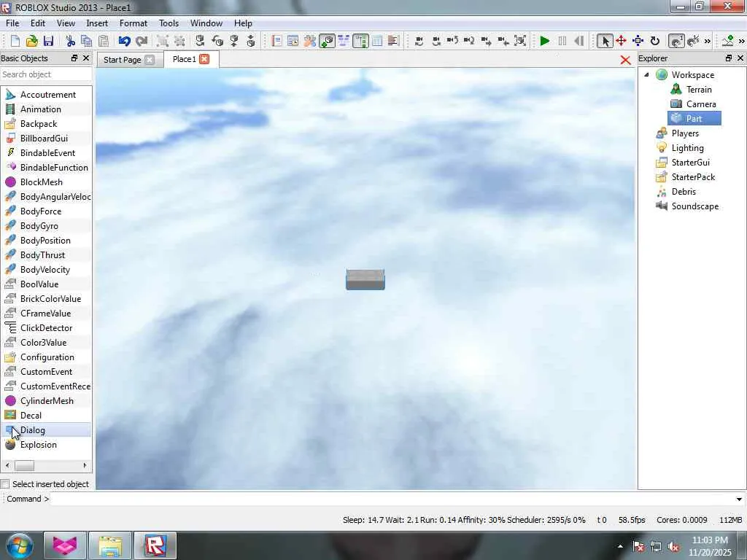Switch to the Start Page tab

pyautogui.click(x=122, y=60)
